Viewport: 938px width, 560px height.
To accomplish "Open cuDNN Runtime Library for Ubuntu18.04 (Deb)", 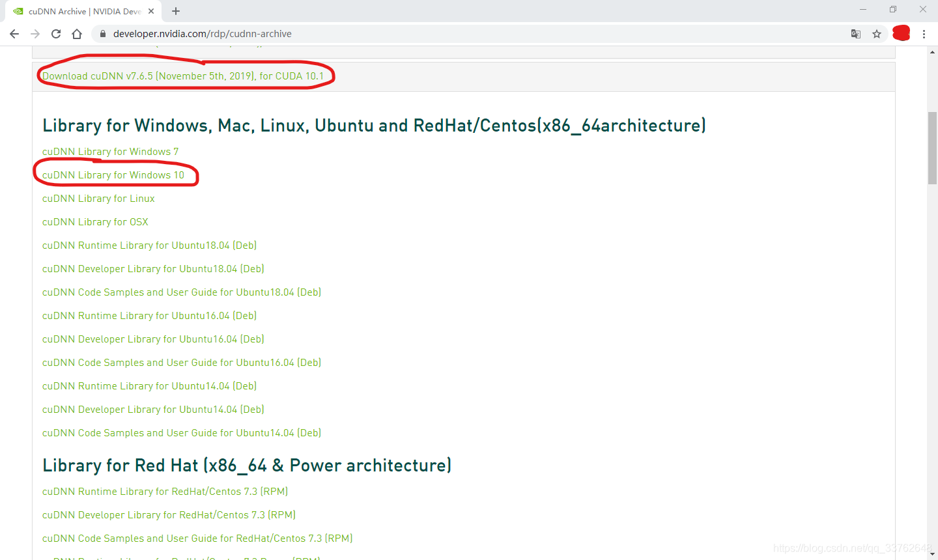I will pos(149,245).
